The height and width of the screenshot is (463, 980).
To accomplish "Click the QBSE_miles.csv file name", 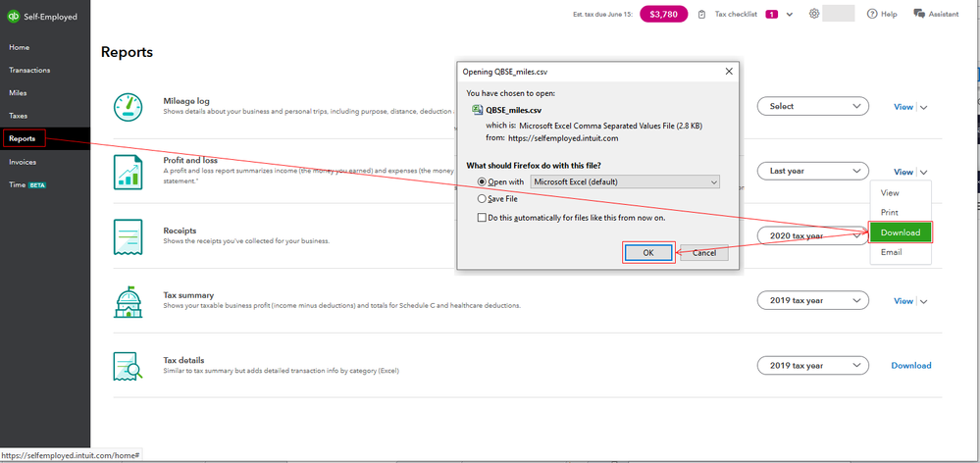I will (x=514, y=110).
